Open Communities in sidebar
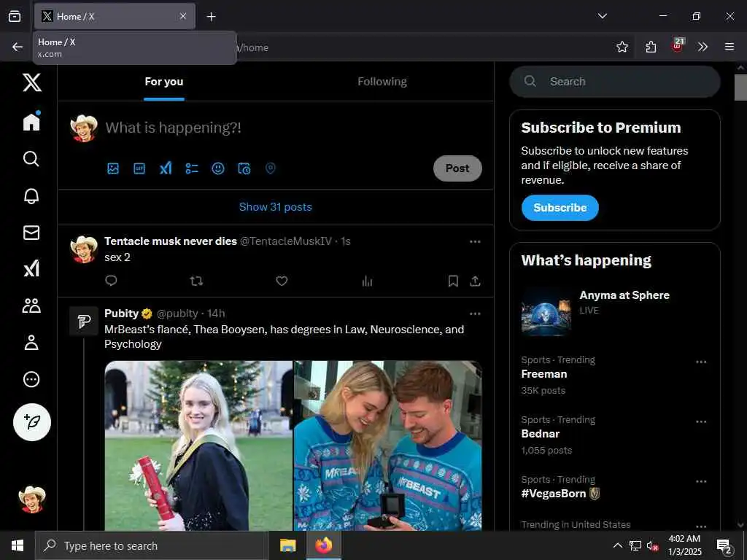 coord(31,306)
